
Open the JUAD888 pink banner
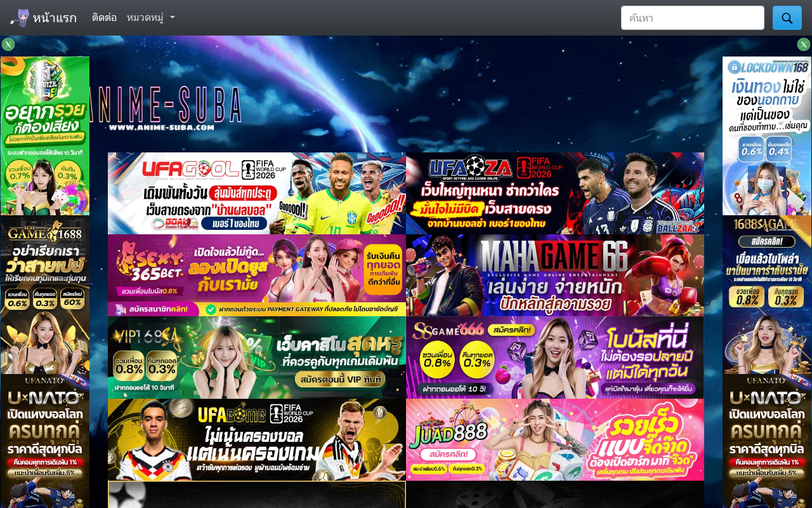(x=555, y=439)
